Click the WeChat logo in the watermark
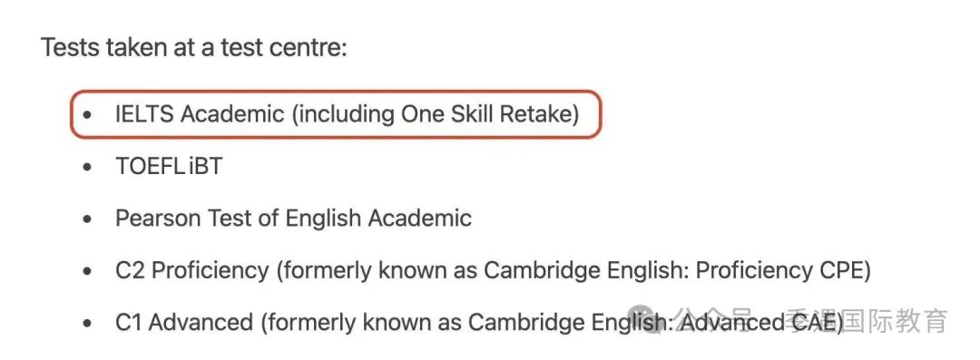This screenshot has height=360, width=980. (x=646, y=321)
